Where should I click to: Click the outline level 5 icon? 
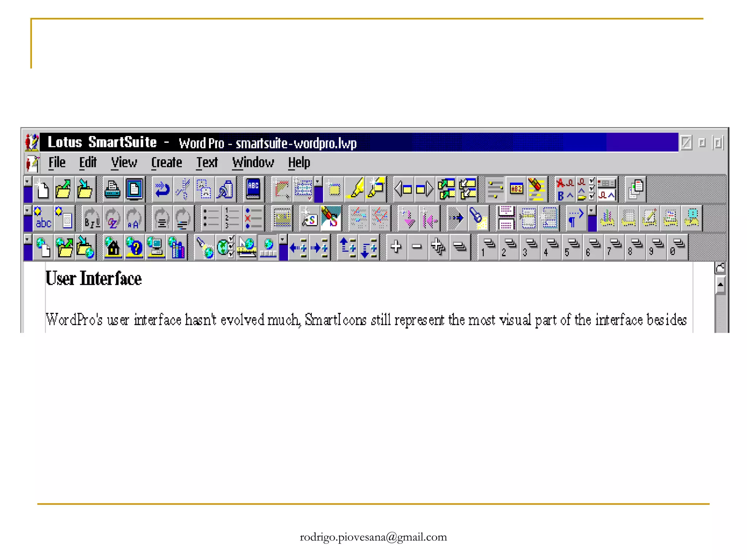pyautogui.click(x=573, y=248)
